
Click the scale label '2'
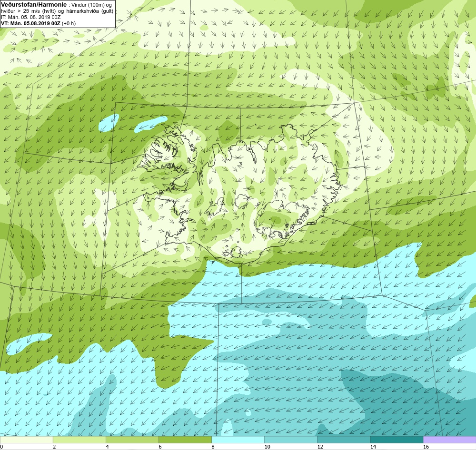tap(54, 447)
